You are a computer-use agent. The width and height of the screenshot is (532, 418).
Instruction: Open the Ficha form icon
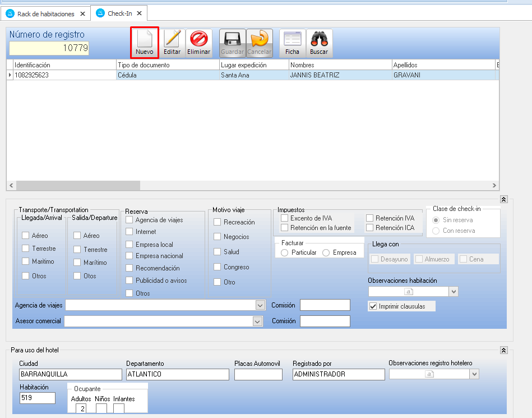pos(292,39)
